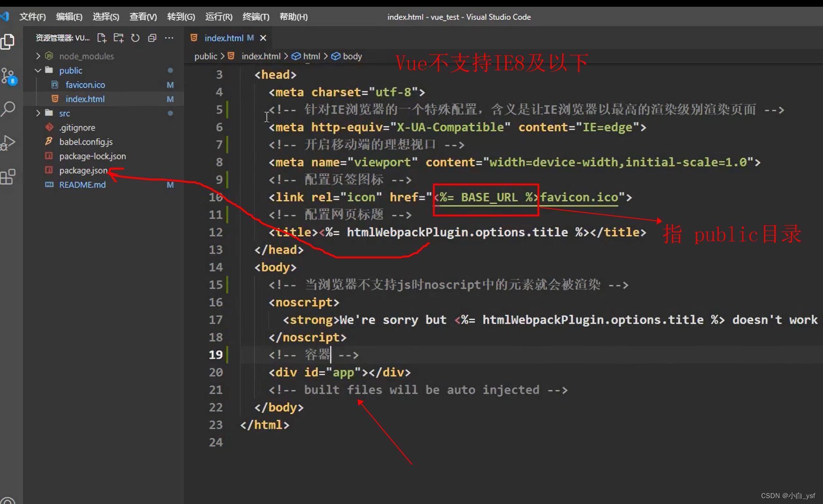This screenshot has width=823, height=504.
Task: Click the package-lock.json file icon
Action: tap(49, 156)
